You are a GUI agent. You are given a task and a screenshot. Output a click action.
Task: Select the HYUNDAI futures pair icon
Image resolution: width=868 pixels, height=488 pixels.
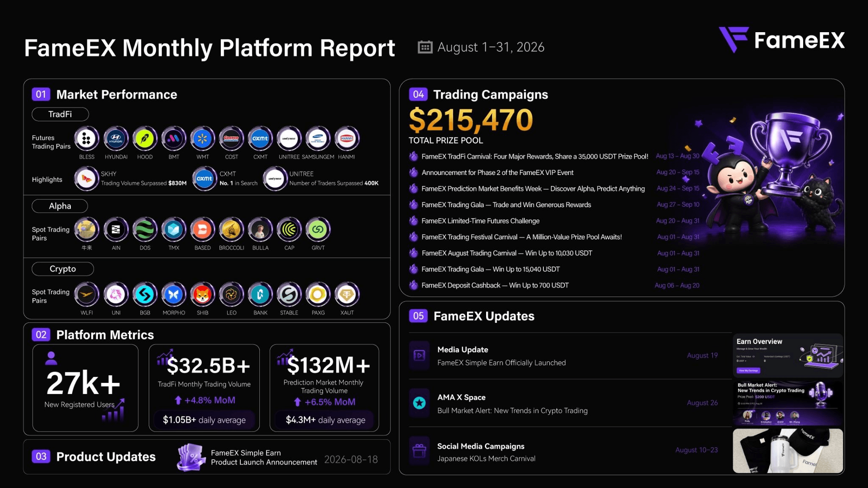pos(116,139)
